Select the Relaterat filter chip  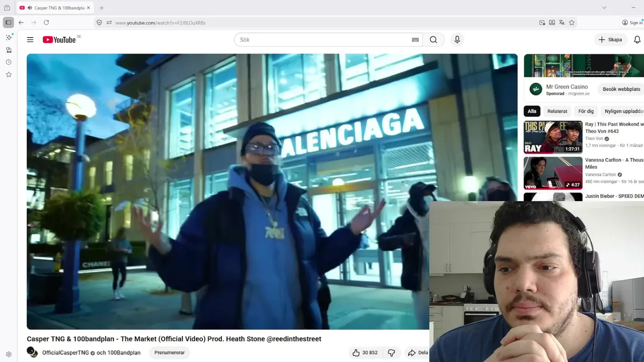click(x=557, y=111)
